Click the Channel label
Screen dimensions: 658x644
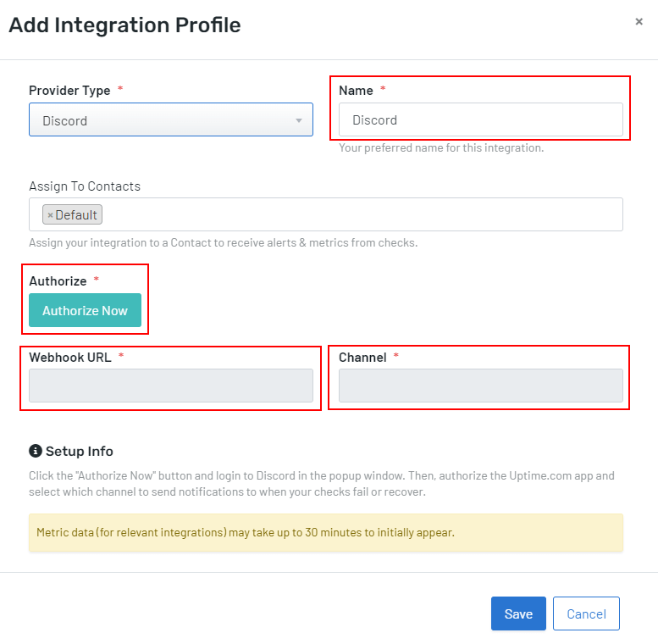pyautogui.click(x=362, y=358)
